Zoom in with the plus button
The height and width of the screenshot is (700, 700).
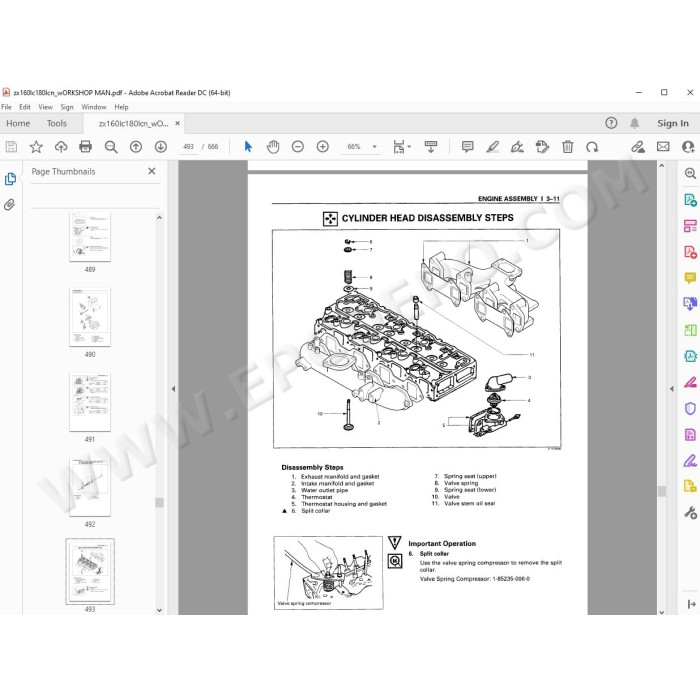[x=322, y=147]
